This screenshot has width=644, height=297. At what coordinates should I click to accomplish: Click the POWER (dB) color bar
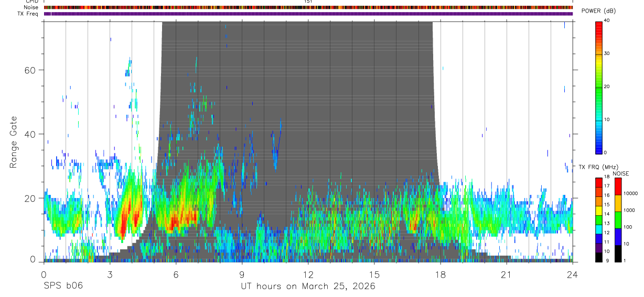tap(599, 86)
